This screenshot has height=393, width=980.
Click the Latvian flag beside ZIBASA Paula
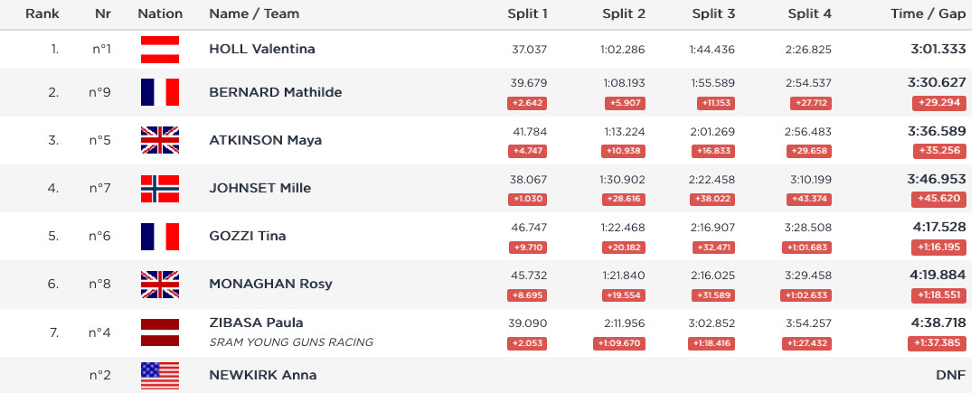pos(160,332)
